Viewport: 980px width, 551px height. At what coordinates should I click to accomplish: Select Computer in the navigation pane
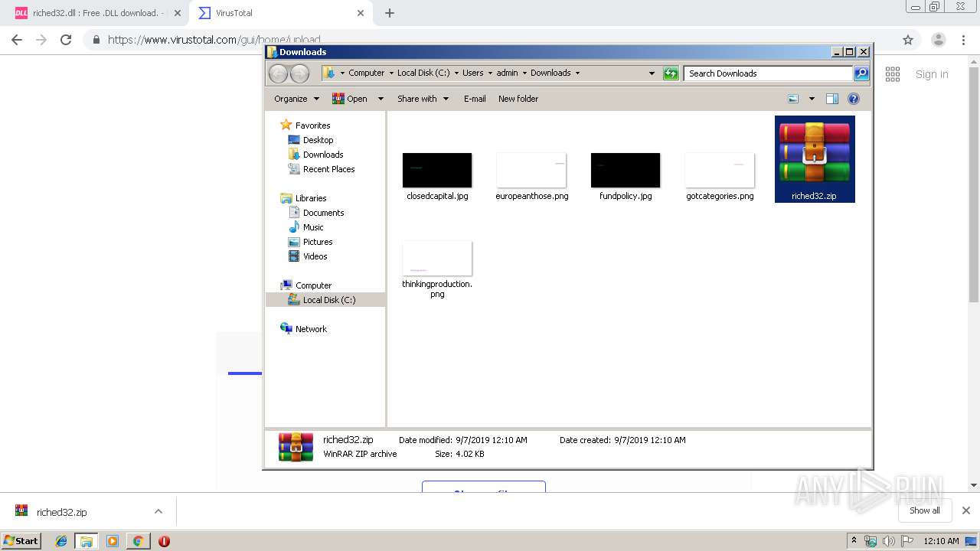point(313,285)
